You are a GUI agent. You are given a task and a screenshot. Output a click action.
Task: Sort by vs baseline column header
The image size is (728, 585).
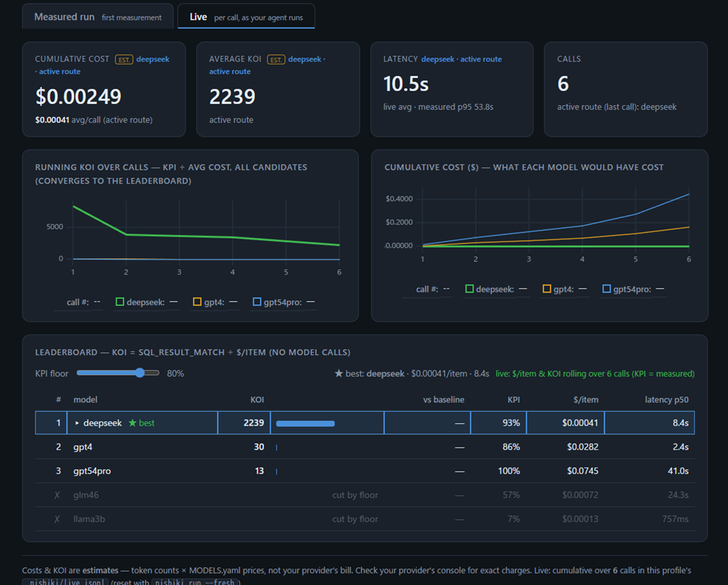(443, 400)
